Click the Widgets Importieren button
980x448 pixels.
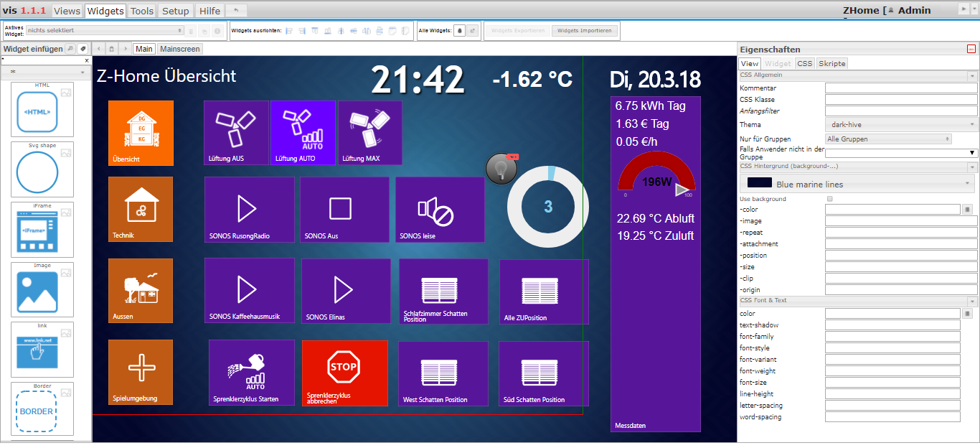pos(585,31)
